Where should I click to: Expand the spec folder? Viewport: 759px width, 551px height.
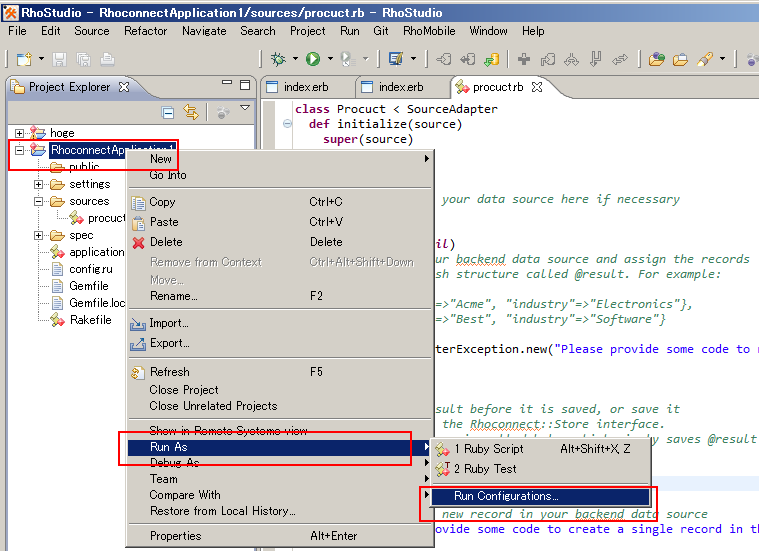(x=38, y=235)
